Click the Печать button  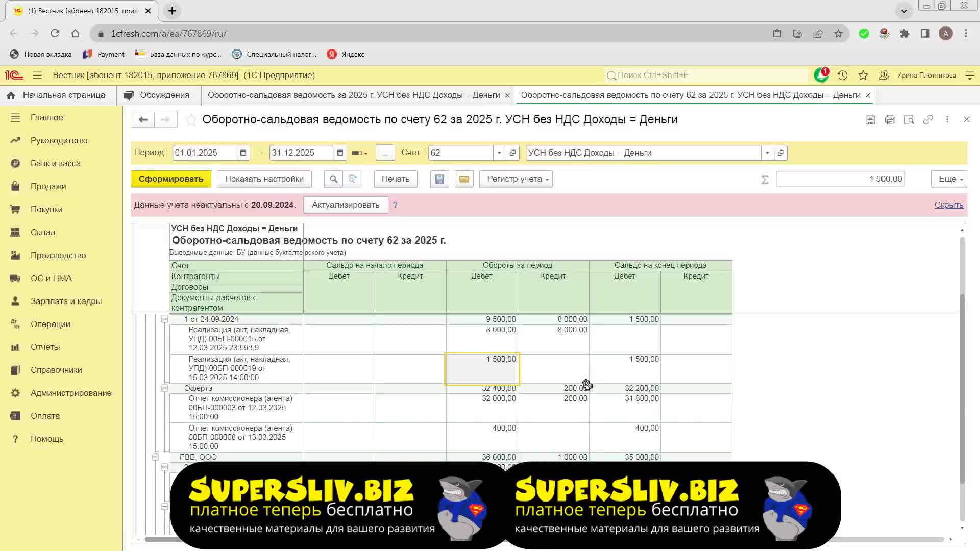coord(396,179)
